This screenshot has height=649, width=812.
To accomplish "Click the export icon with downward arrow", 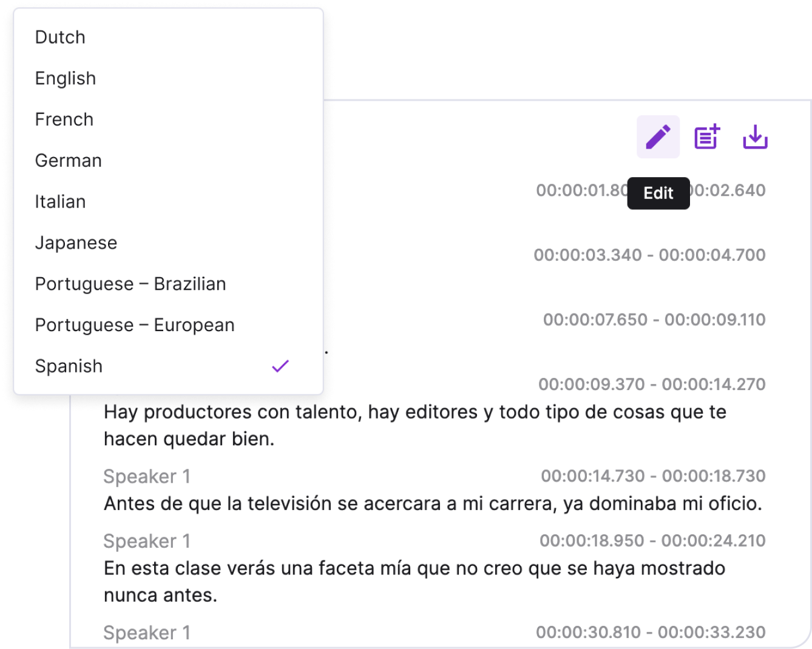I will (x=755, y=136).
